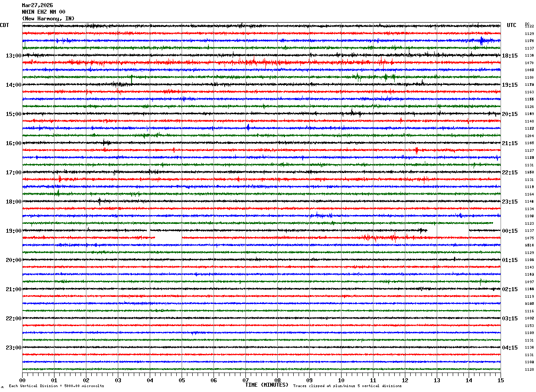This screenshot has height=392, width=536.
Task: Select the DC offset value 1097
Action: coord(529,282)
